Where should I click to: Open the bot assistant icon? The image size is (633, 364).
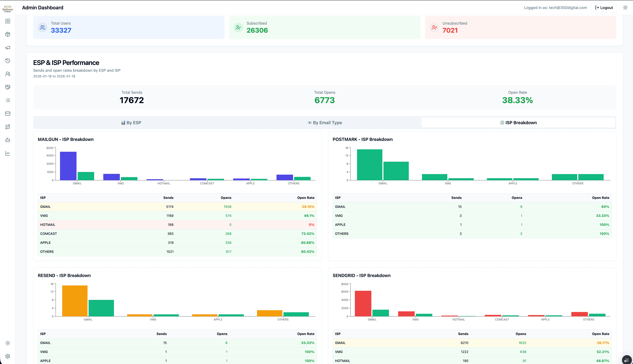(x=8, y=140)
